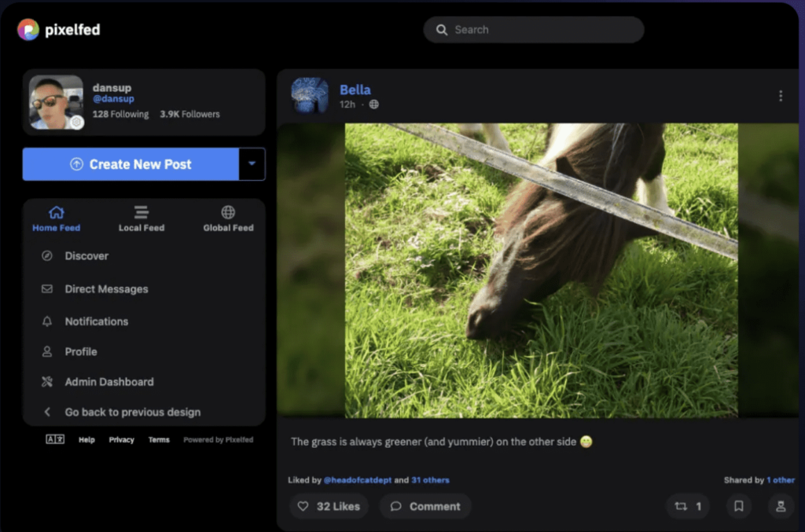
Task: Show the 31 others who liked
Action: (x=430, y=480)
